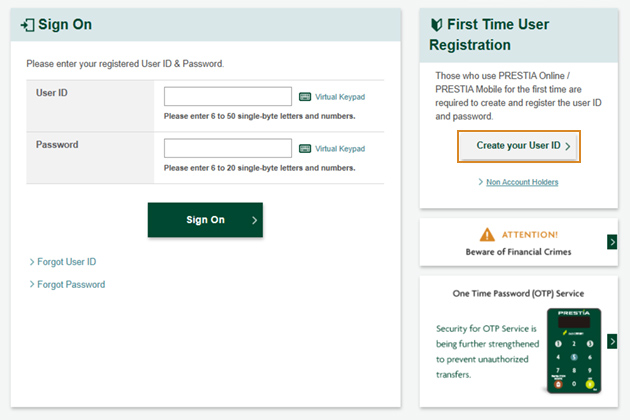Open the Financial Crimes banner arrow
This screenshot has height=420, width=630.
(x=612, y=242)
